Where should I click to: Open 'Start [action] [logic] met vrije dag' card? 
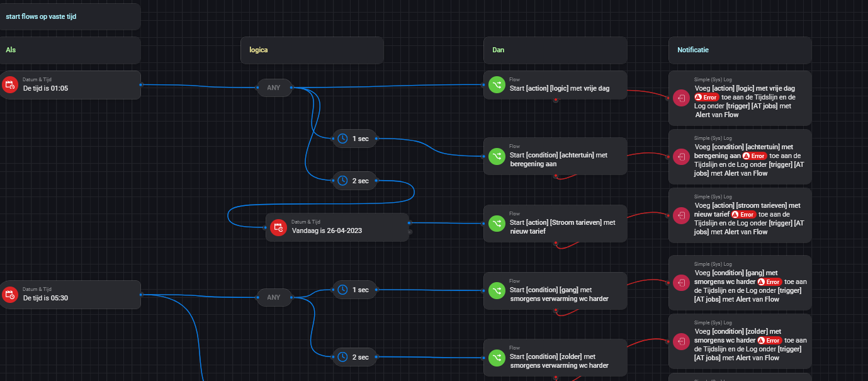tap(555, 85)
